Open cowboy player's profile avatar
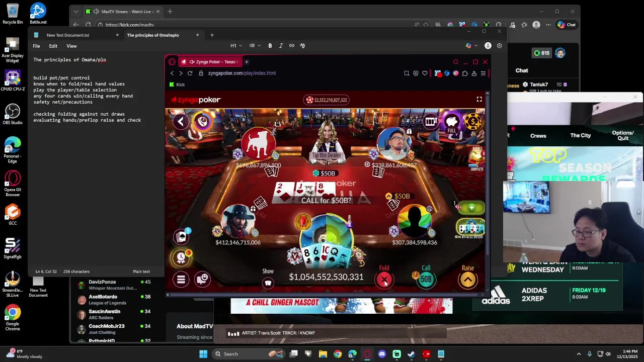The width and height of the screenshot is (644, 362). (x=238, y=220)
